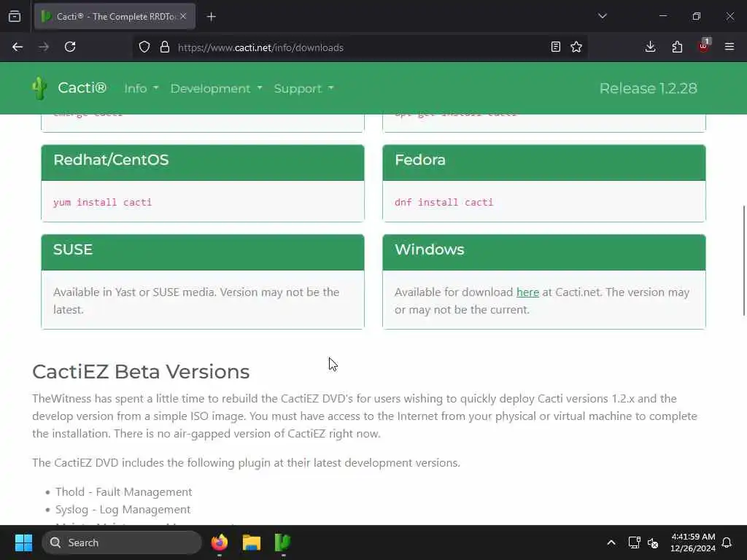Click the page vertical scrollbar thumb
The width and height of the screenshot is (747, 560).
[x=743, y=260]
